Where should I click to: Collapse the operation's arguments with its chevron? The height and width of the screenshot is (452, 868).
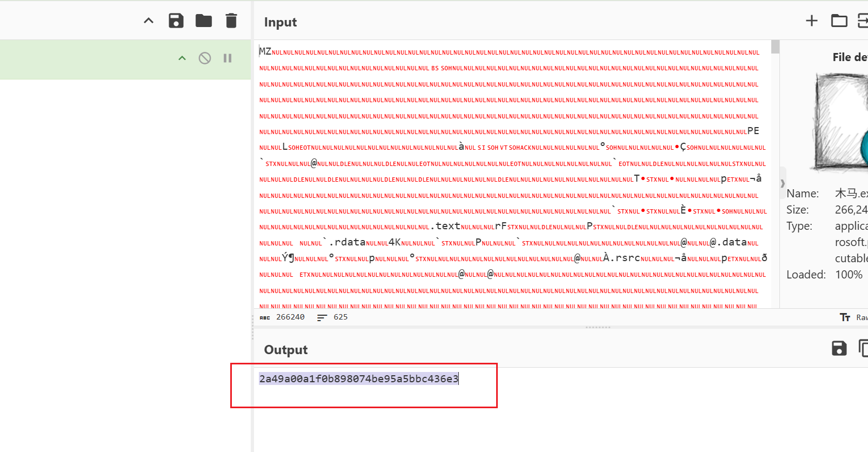[x=182, y=58]
